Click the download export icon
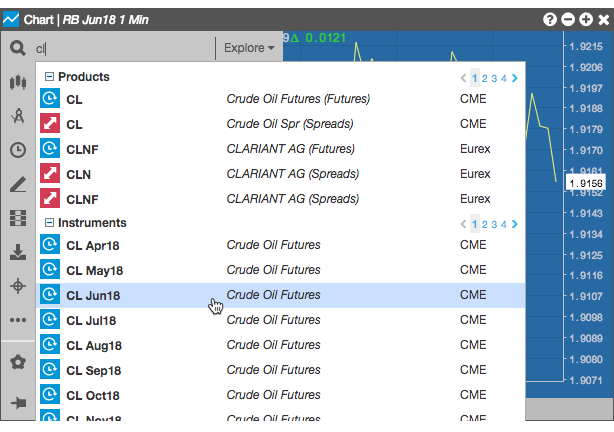The image size is (614, 432). coord(18,252)
